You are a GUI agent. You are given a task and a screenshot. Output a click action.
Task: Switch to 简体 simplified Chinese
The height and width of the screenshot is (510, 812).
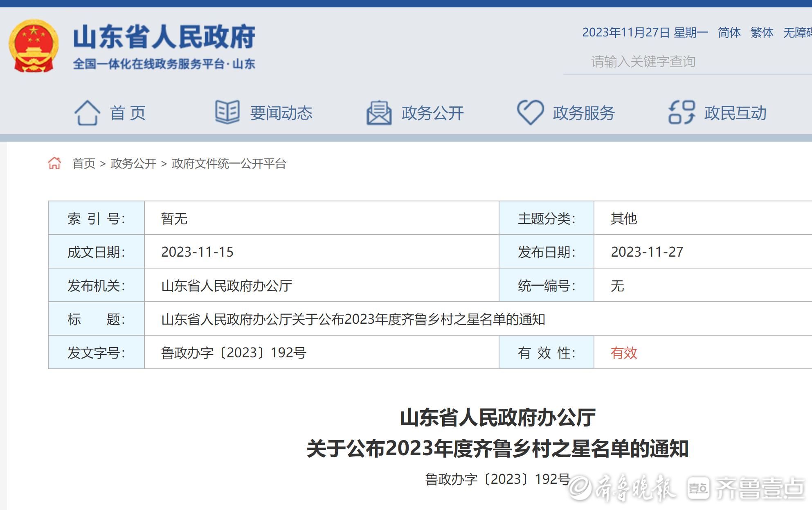729,32
